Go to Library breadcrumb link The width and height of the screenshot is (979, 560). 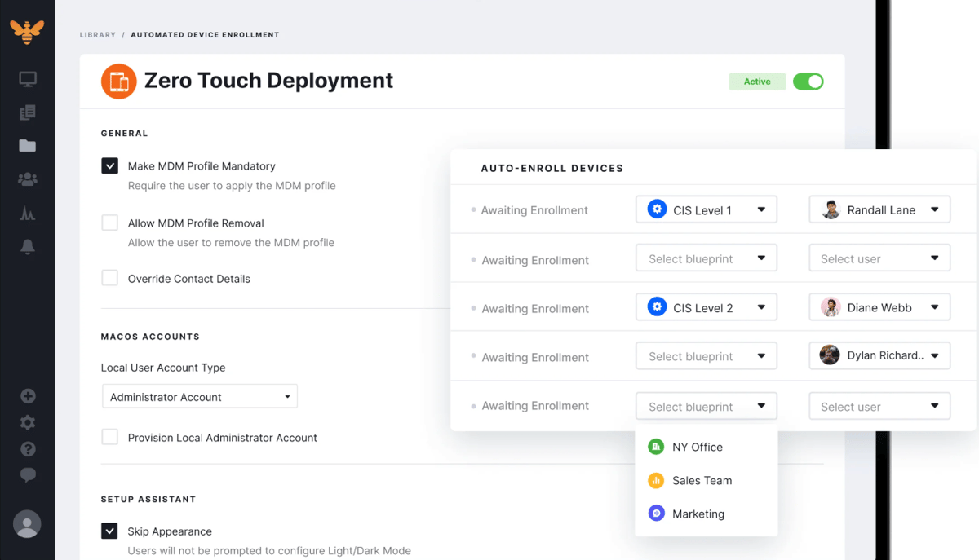98,35
